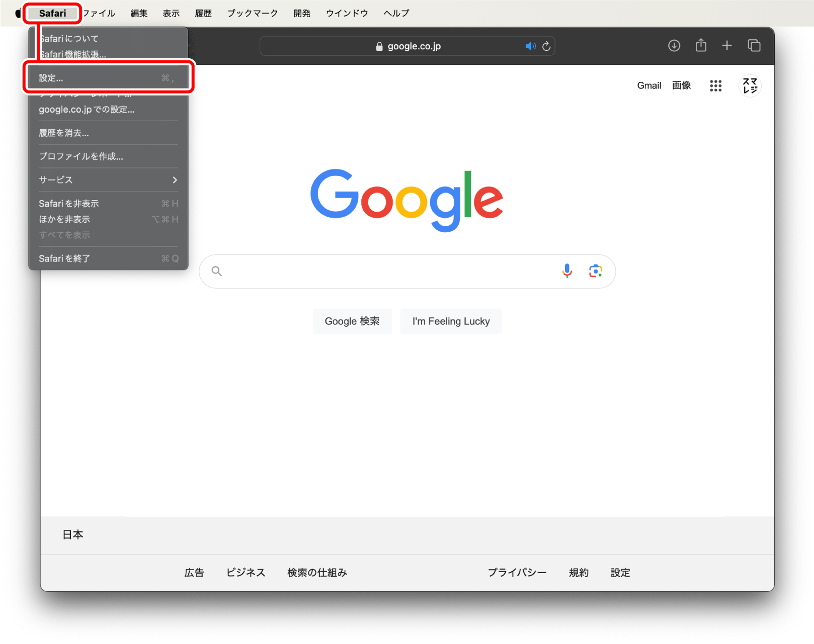Quit Safari via Safariを終了

point(64,258)
